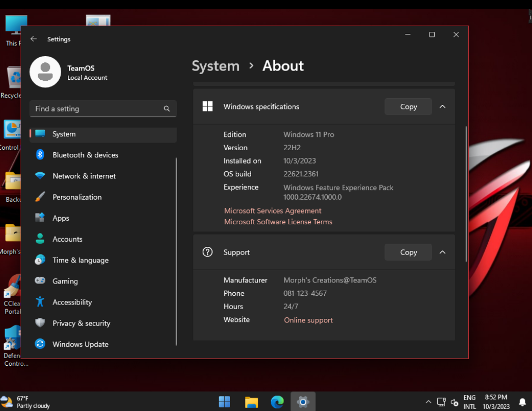Open Windows Update settings
This screenshot has width=532, height=411.
pos(103,344)
